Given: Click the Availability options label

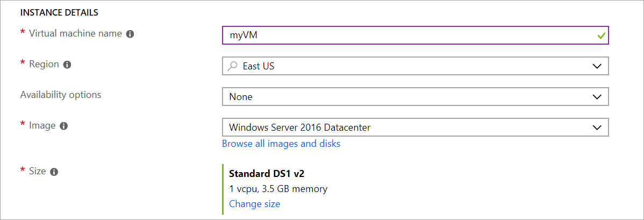Looking at the screenshot, I should [x=61, y=95].
